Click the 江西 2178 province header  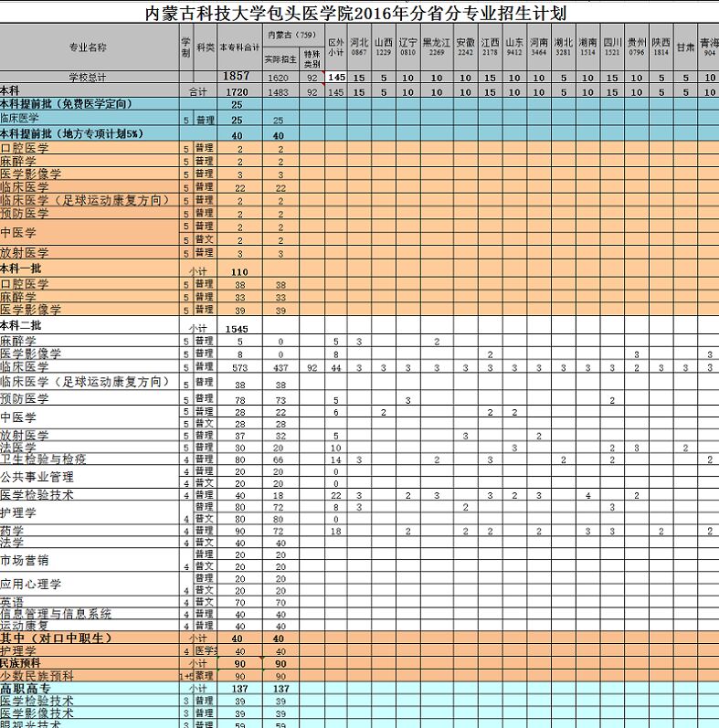490,47
